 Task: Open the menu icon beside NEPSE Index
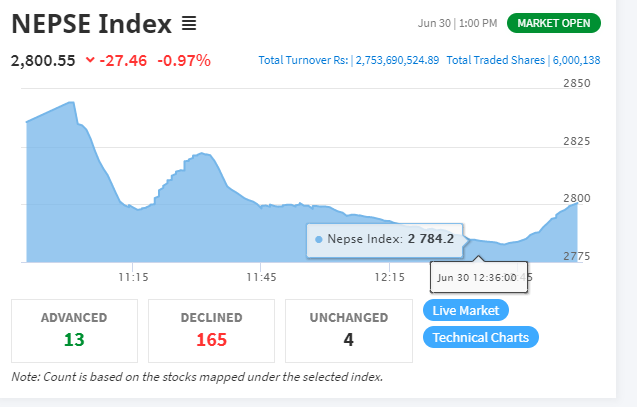[189, 24]
